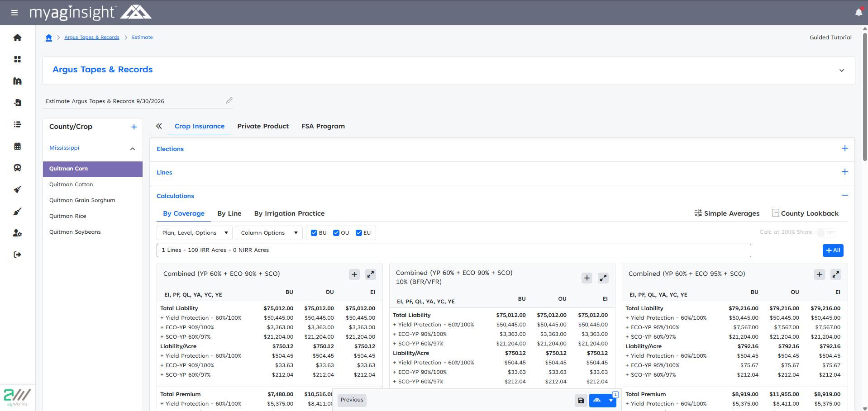Open the Guided Tutorial
This screenshot has height=411, width=868.
click(830, 38)
